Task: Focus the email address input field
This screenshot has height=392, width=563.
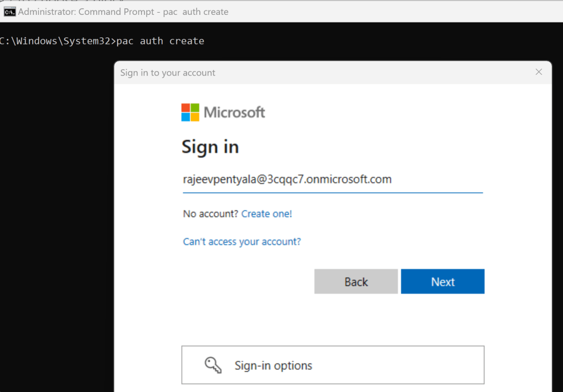Action: point(332,180)
